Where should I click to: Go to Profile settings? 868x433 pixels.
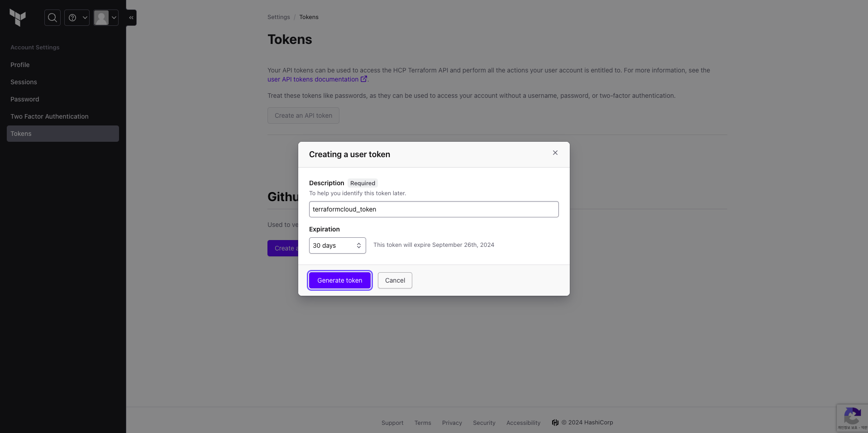[x=20, y=65]
